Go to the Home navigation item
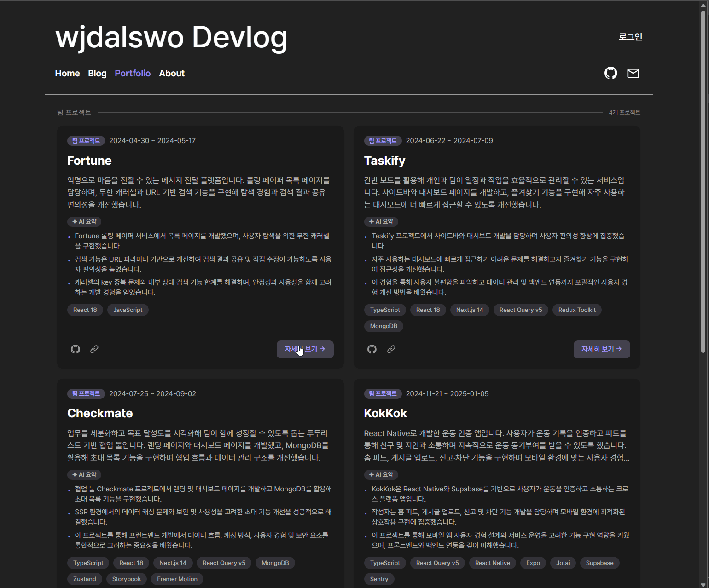Image resolution: width=709 pixels, height=588 pixels. point(67,73)
